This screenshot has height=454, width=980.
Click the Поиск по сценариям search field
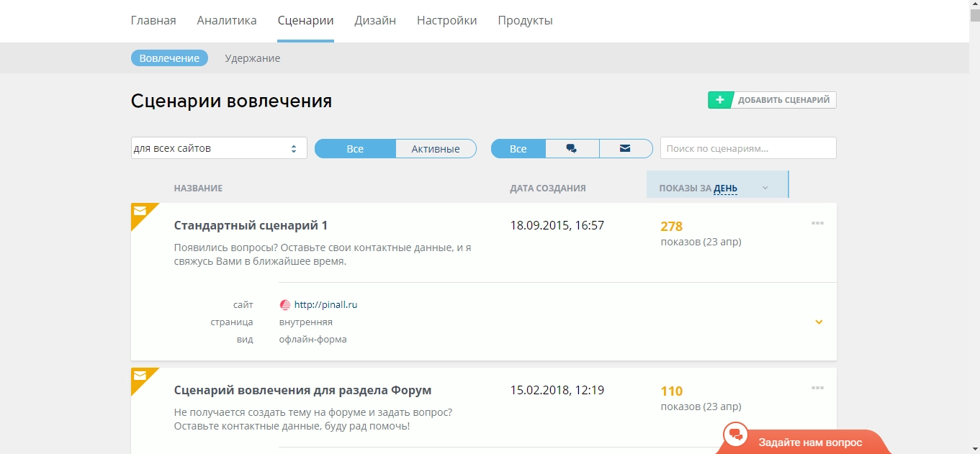[x=747, y=148]
